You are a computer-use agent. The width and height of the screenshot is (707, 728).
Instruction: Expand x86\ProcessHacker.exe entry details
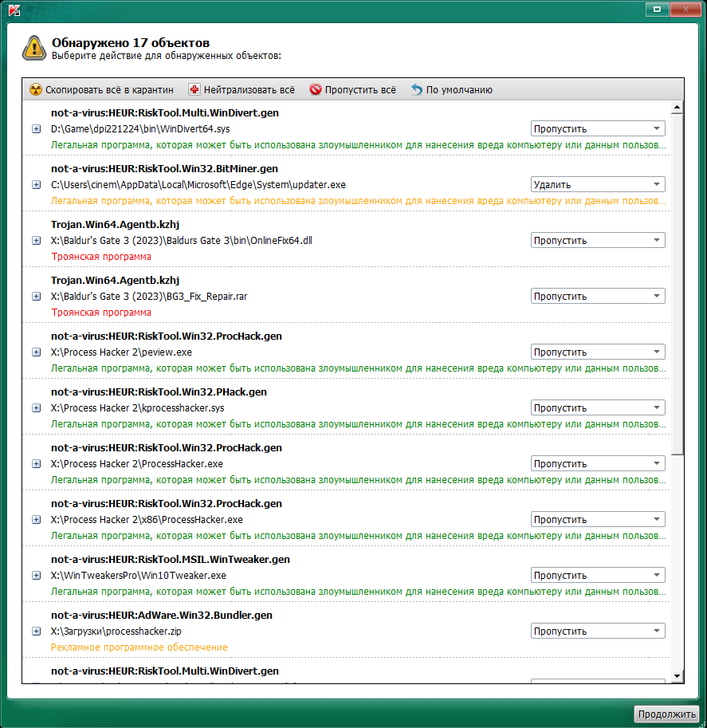pos(36,520)
